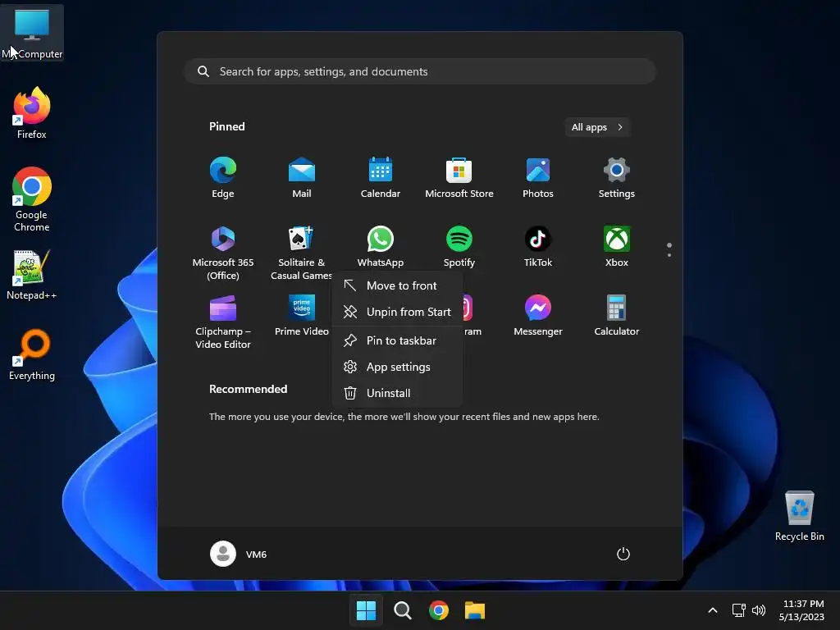Select My Computer desktop icon
840x630 pixels.
tap(32, 33)
